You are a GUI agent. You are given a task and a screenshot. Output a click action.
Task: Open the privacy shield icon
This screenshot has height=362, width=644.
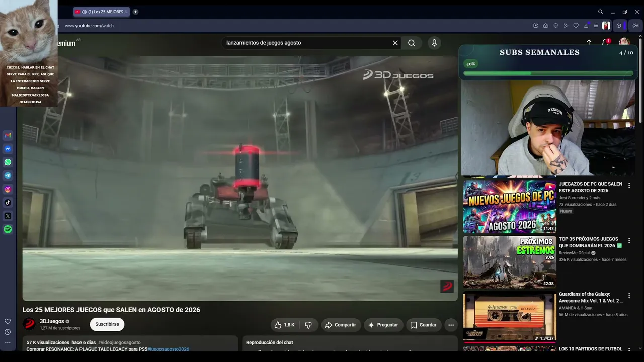(556, 26)
